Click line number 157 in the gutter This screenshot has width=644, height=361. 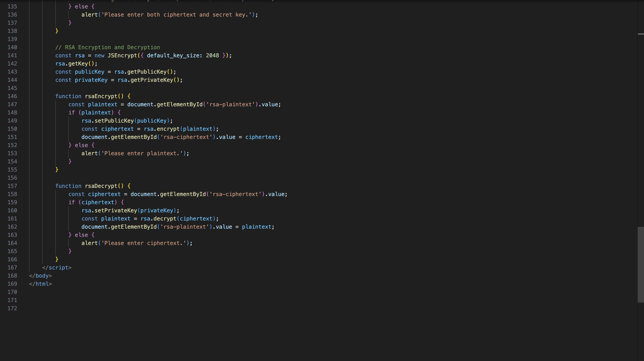(12, 186)
